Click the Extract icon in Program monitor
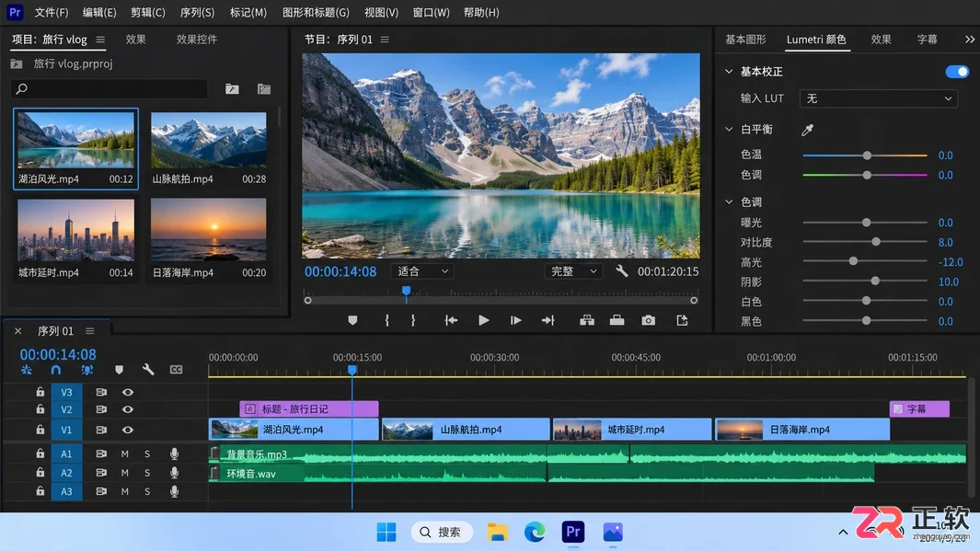The height and width of the screenshot is (551, 980). tap(617, 320)
